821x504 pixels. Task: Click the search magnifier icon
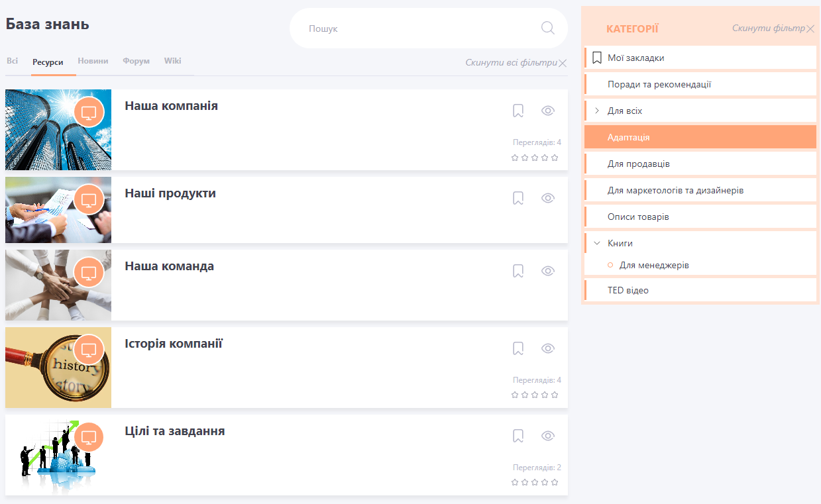[547, 28]
